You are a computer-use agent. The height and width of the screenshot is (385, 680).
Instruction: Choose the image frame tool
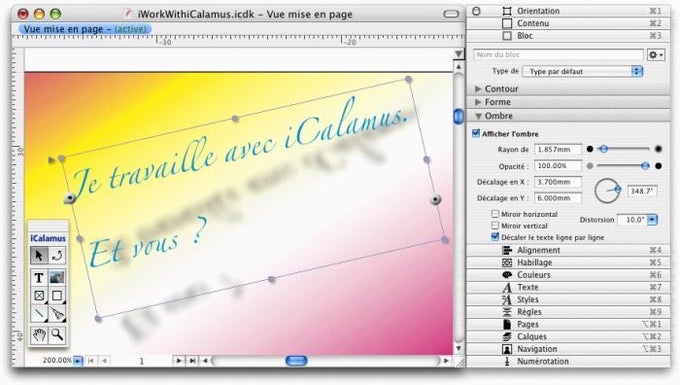click(57, 277)
